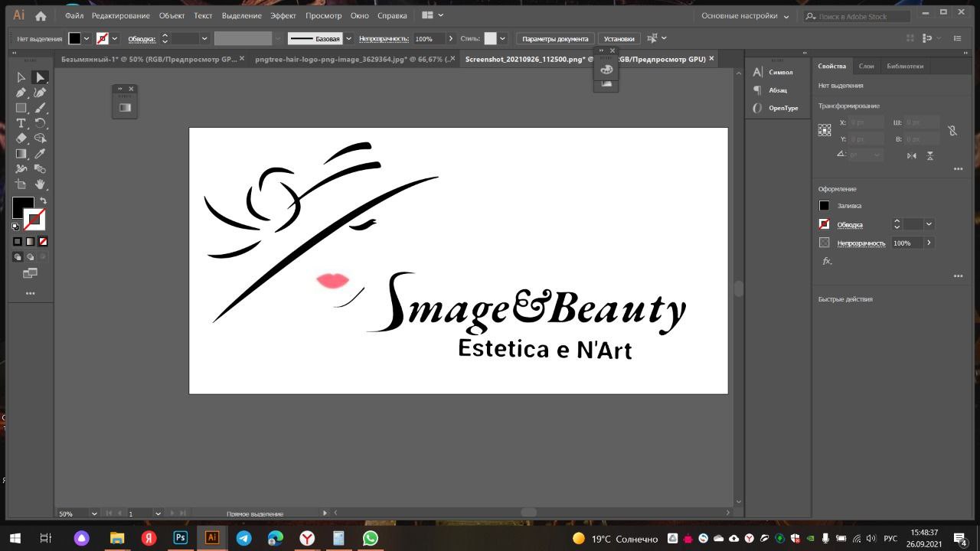980x551 pixels.
Task: Click Заливка fill swatch in Properties panel
Action: [x=824, y=206]
